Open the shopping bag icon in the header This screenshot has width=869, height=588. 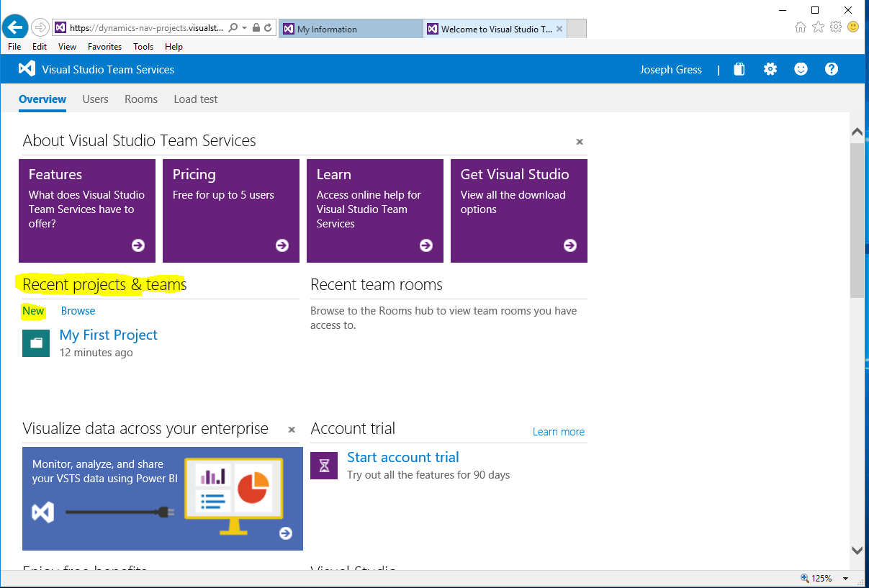tap(739, 68)
